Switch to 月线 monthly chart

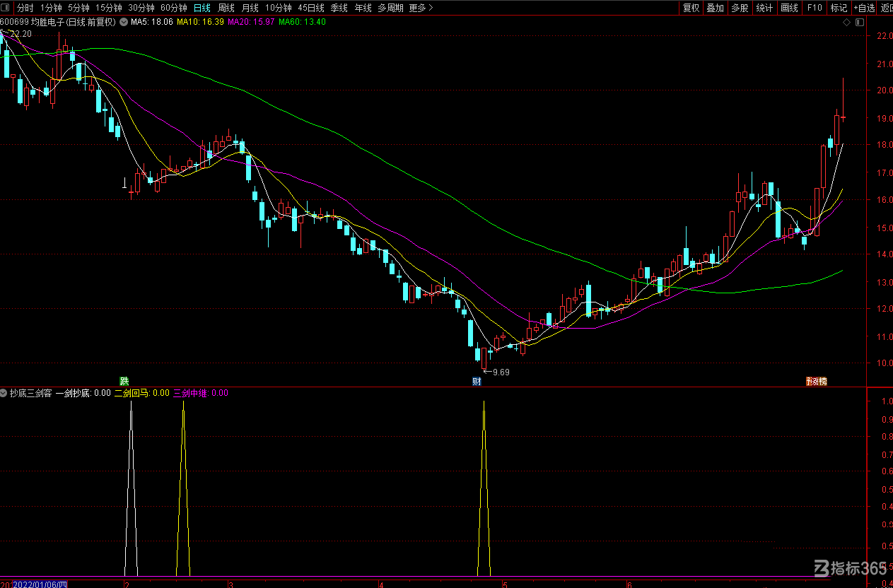click(250, 8)
